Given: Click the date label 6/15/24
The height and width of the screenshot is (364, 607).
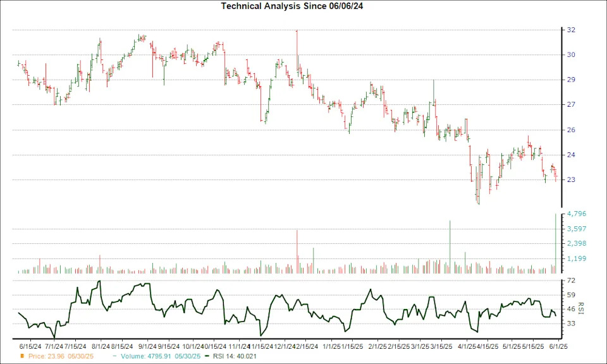Looking at the screenshot, I should 30,346.
